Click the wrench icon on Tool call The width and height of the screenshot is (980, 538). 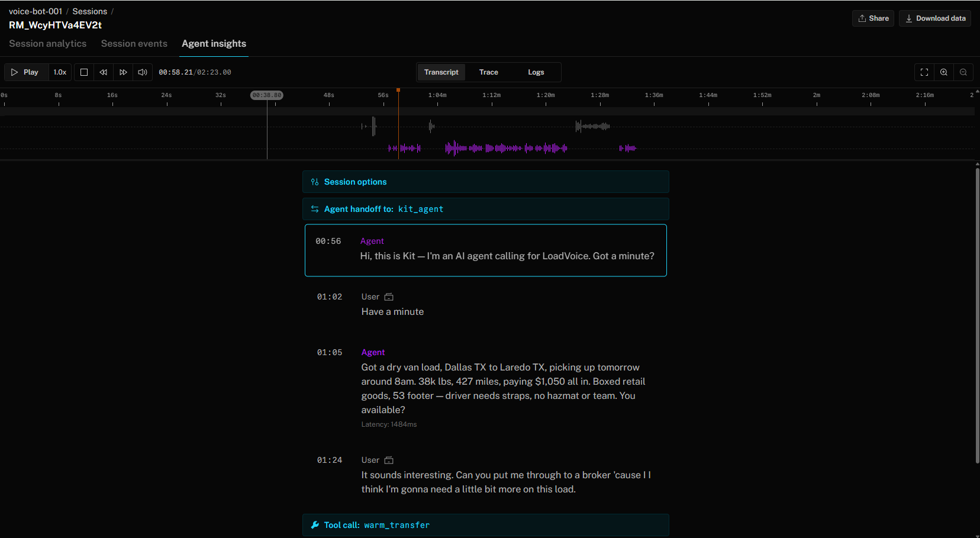(x=315, y=525)
